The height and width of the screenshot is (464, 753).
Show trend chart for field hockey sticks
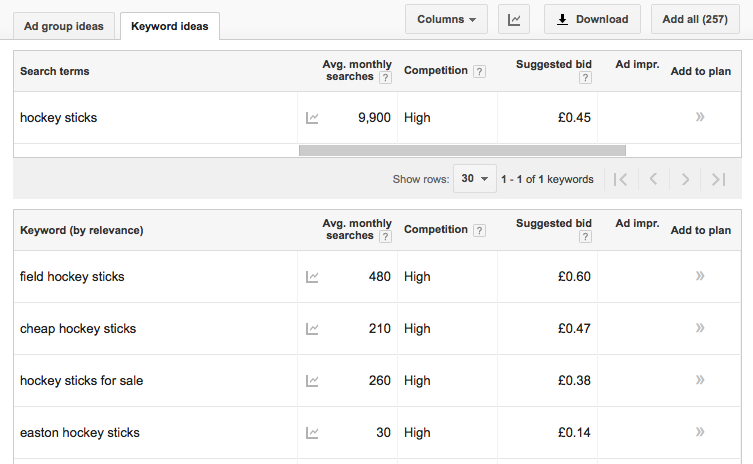(312, 277)
